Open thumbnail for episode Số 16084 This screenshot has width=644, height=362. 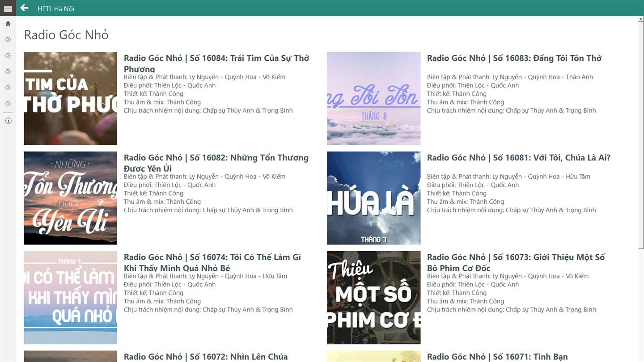tap(70, 98)
